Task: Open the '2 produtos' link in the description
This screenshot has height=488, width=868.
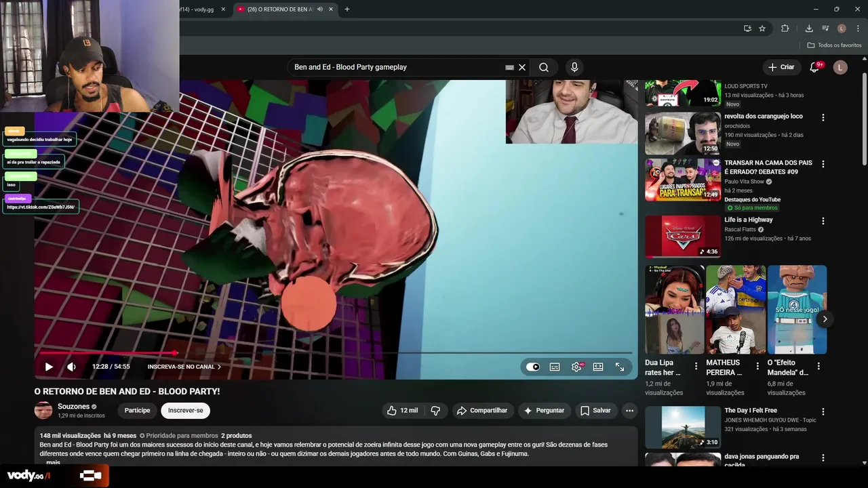Action: [237, 436]
